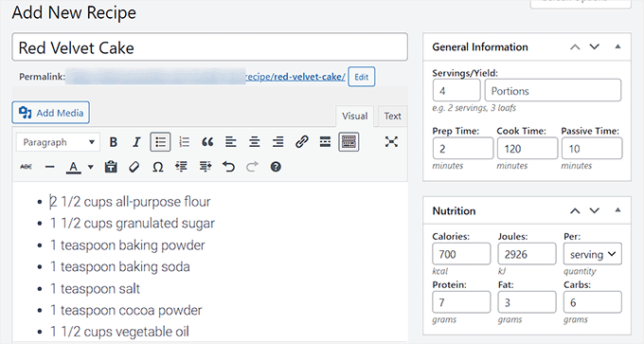Open fullscreen distraction-free mode
Image resolution: width=644 pixels, height=344 pixels.
click(x=391, y=142)
